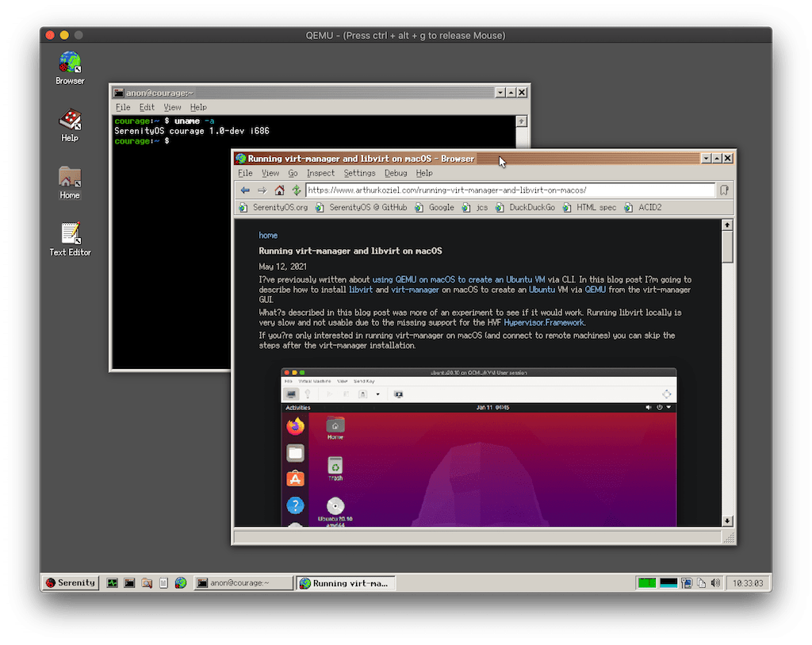Switch to anon@courage taskbar window button
The height and width of the screenshot is (645, 812).
[x=243, y=583]
